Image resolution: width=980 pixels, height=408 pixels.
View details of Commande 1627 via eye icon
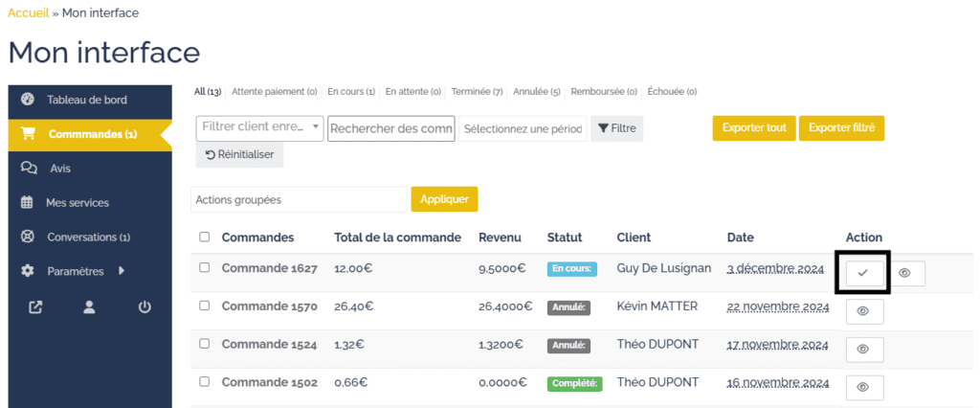click(905, 273)
